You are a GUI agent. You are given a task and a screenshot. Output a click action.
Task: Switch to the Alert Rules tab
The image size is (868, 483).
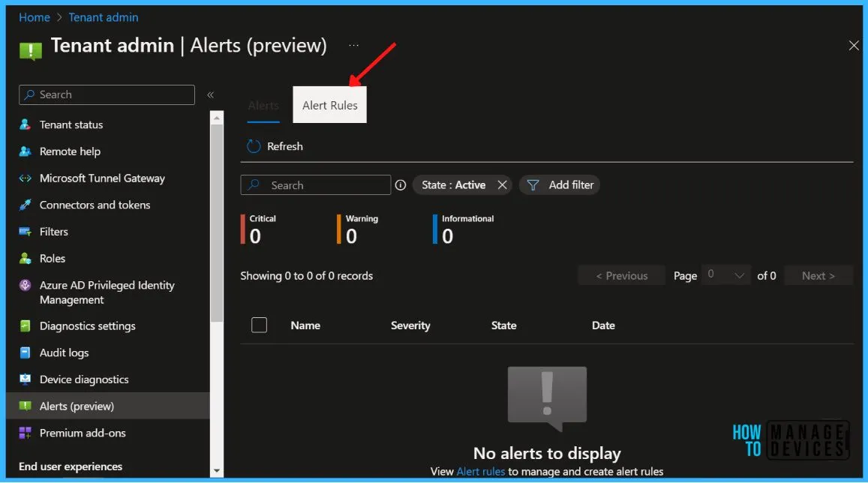coord(330,105)
